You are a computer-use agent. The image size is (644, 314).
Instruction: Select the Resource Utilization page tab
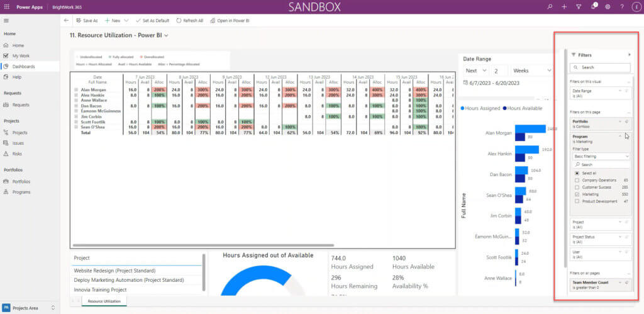point(104,301)
